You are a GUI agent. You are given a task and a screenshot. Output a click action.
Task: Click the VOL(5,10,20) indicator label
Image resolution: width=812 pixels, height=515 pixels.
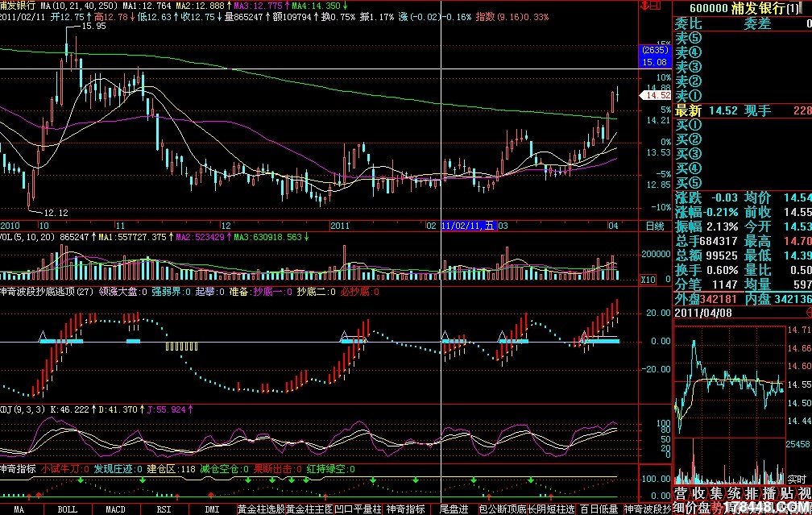click(x=27, y=237)
